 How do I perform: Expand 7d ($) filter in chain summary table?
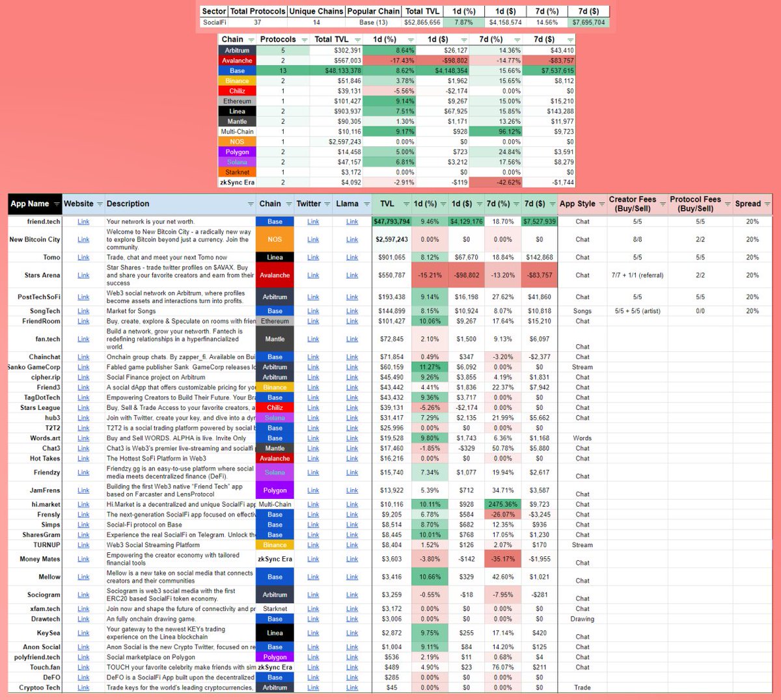(569, 40)
